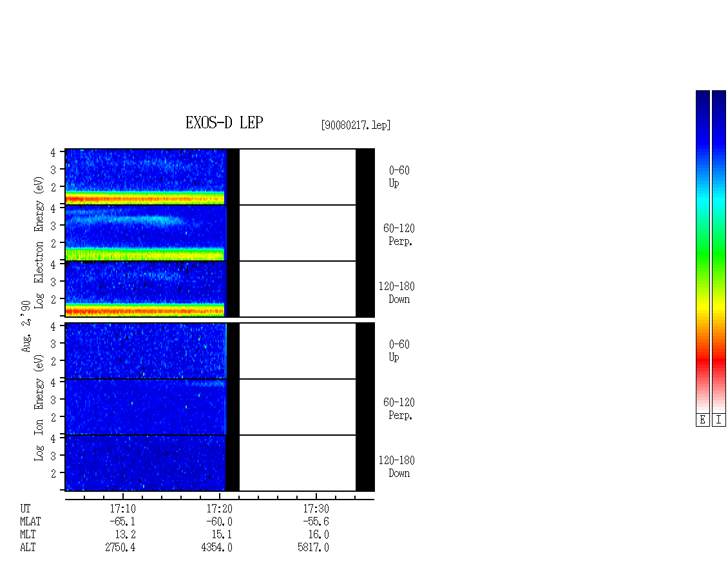Click the Aug. 2, '90 date label
Image resolution: width=728 pixels, height=564 pixels.
tap(26, 326)
